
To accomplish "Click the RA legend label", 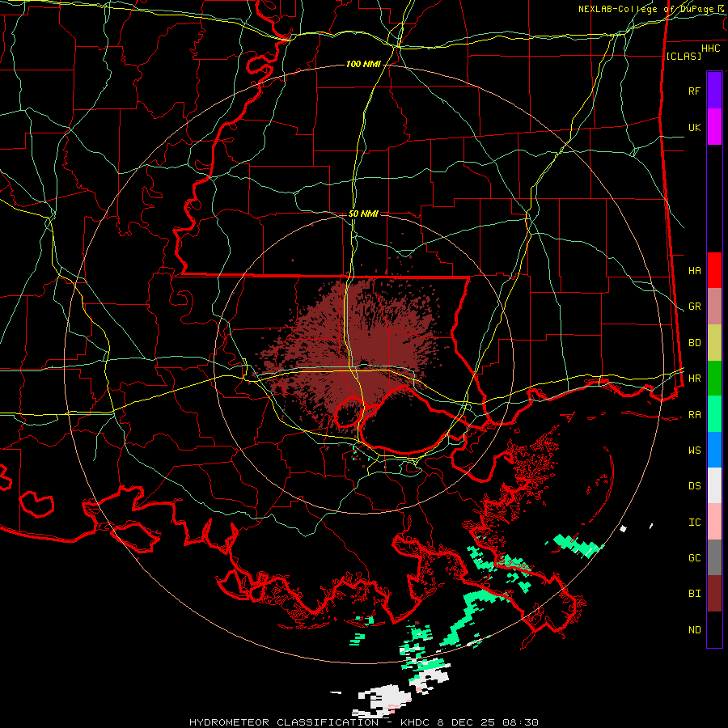I will click(695, 414).
